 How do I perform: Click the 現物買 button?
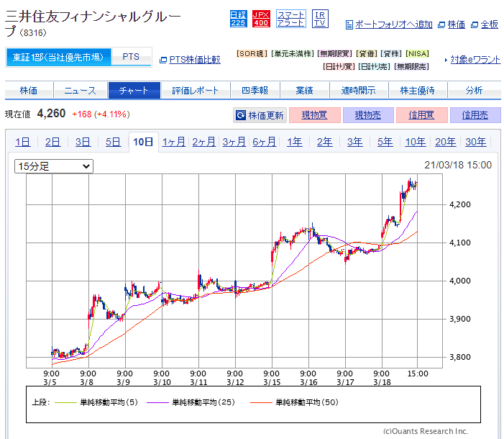pyautogui.click(x=315, y=115)
